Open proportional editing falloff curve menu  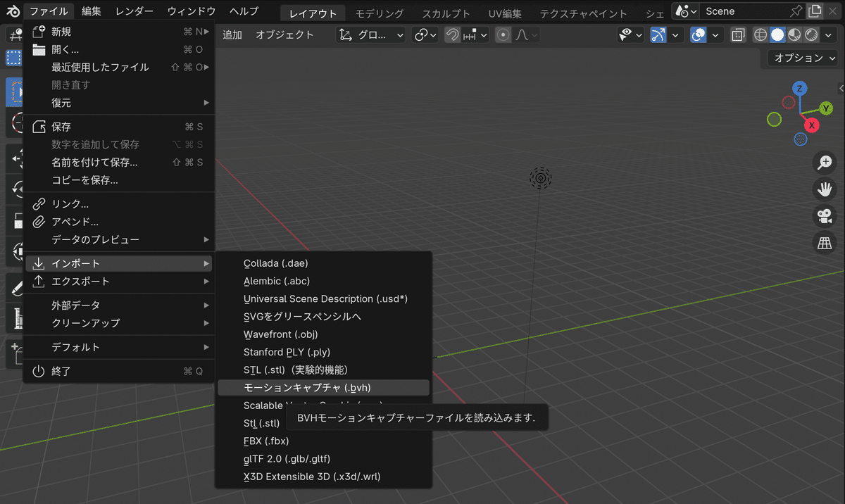[x=527, y=34]
